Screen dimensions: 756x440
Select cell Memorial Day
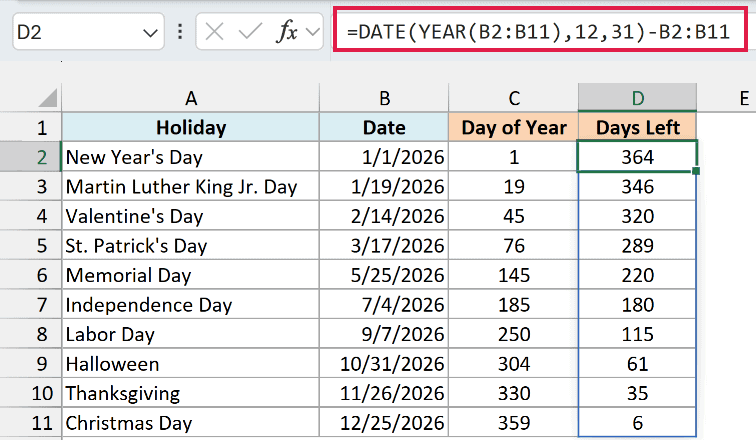tap(190, 275)
